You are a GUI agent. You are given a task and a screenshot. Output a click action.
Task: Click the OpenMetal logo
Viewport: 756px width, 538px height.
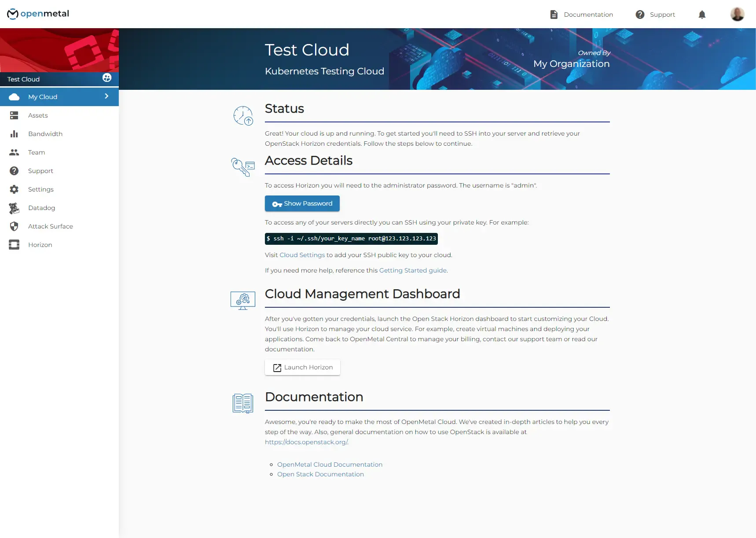pyautogui.click(x=38, y=14)
